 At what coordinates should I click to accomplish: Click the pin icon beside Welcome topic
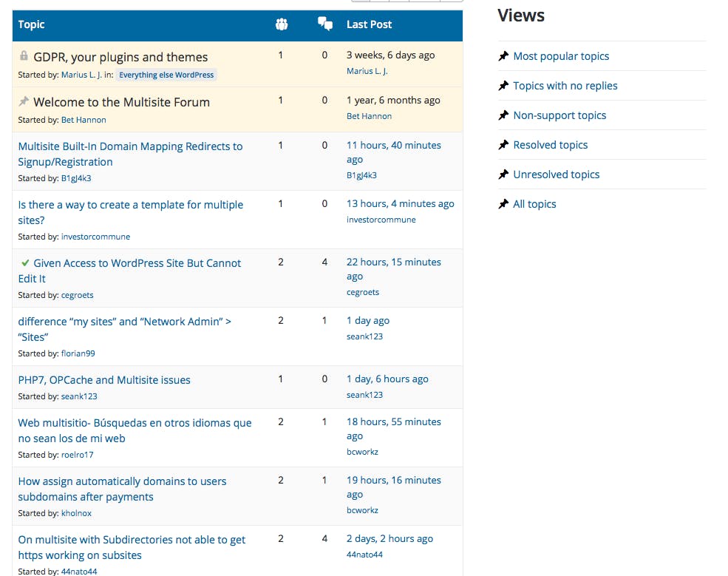click(24, 101)
